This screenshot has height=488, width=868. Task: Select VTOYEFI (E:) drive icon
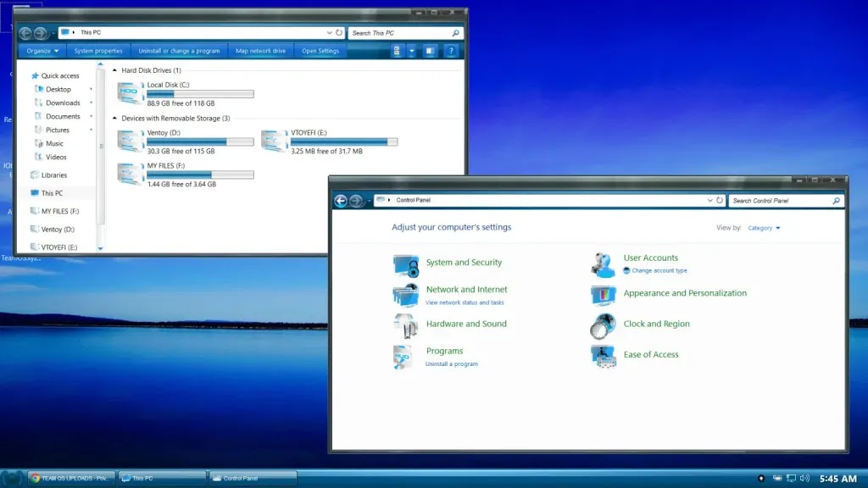pyautogui.click(x=275, y=141)
